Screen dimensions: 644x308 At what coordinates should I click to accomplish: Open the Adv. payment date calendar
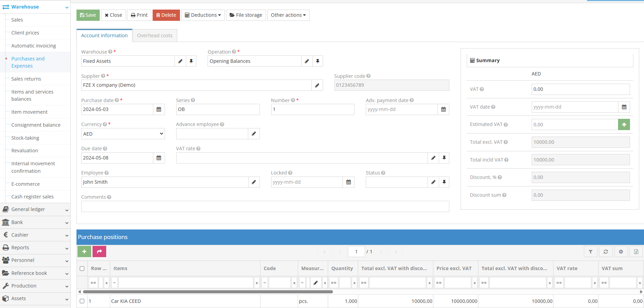click(x=443, y=109)
